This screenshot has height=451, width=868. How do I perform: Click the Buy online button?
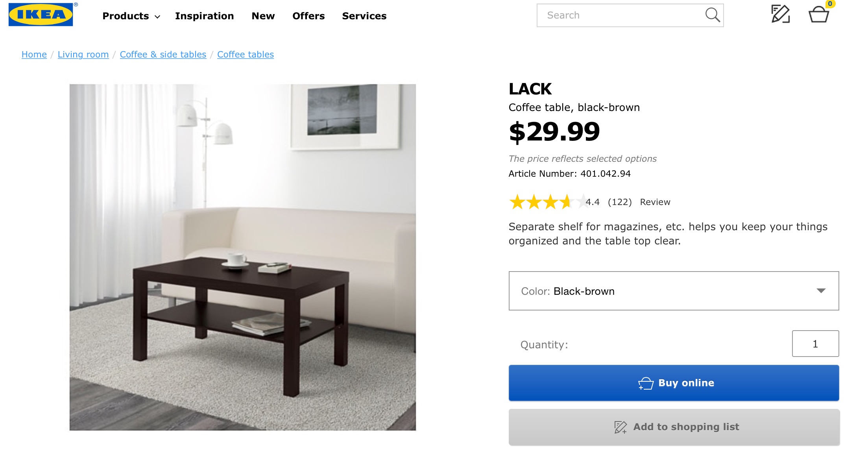pyautogui.click(x=674, y=383)
